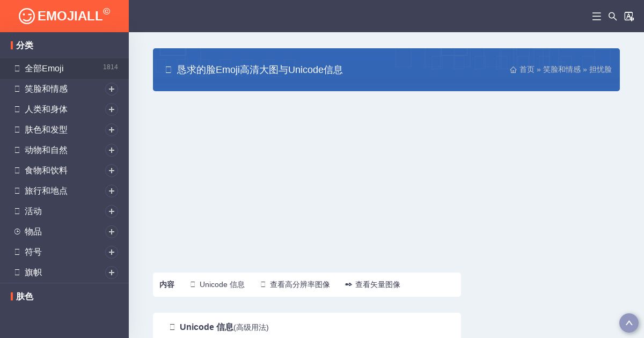
Task: Expand the 人类和身体 category
Action: coord(112,109)
